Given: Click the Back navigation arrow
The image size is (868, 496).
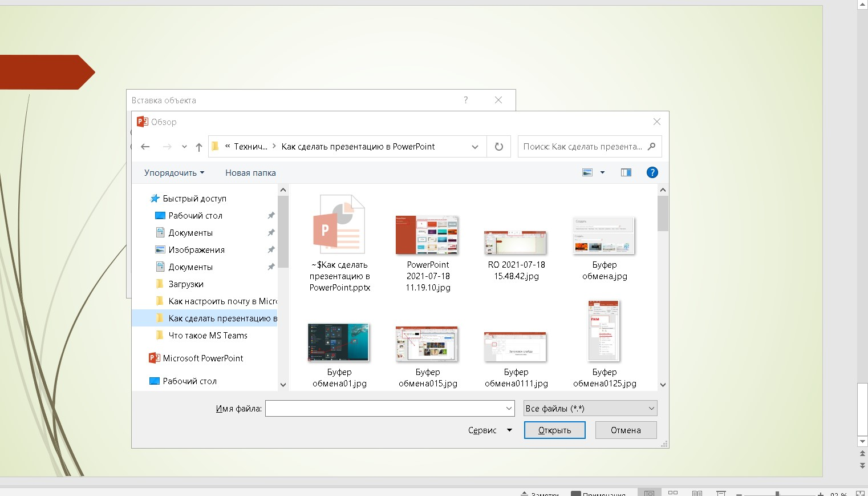Looking at the screenshot, I should (145, 147).
